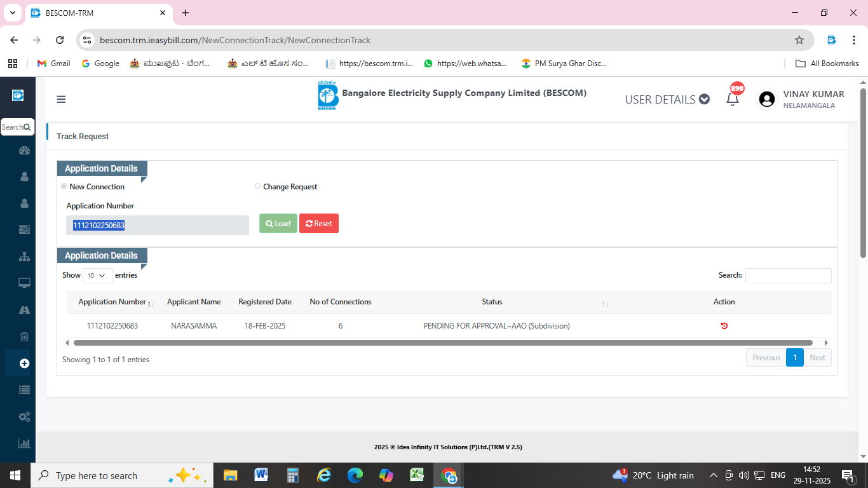Reload the page

(60, 40)
